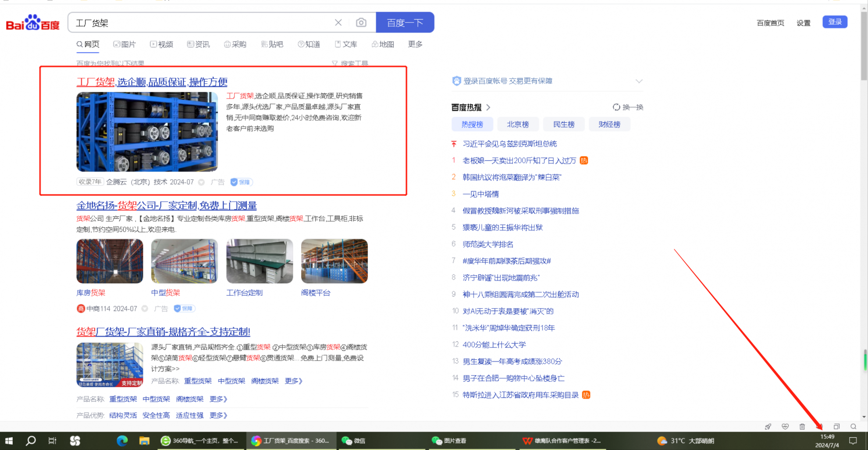Open File Explorer from the taskbar
The image size is (868, 450).
pyautogui.click(x=144, y=441)
